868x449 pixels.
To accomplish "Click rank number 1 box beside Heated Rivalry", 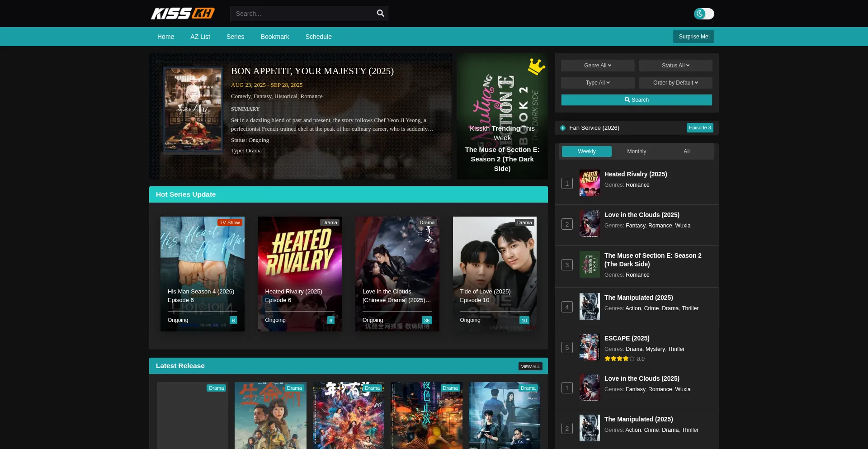I will click(567, 184).
